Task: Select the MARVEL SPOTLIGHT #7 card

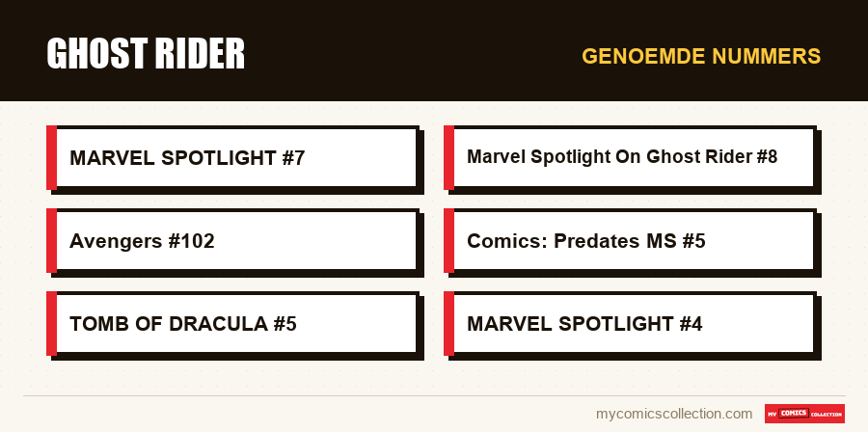Action: pos(233,157)
